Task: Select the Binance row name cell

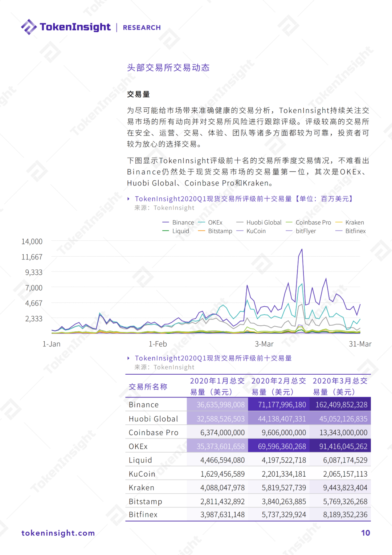Action: [x=156, y=405]
